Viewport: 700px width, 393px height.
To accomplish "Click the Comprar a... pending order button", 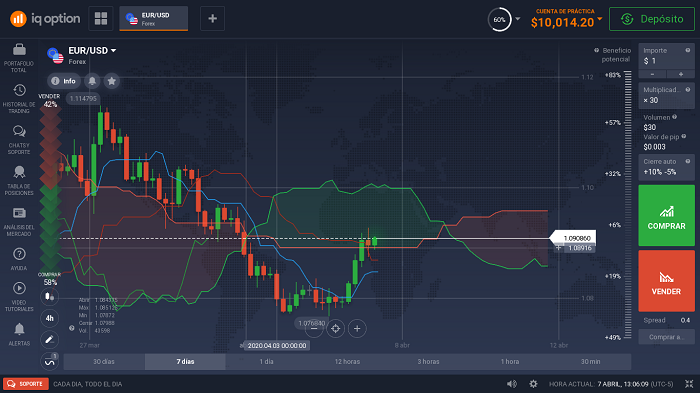I will tap(666, 337).
